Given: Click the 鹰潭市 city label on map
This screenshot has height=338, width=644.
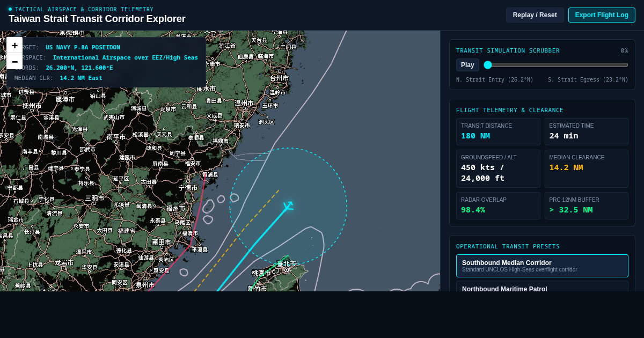Looking at the screenshot, I should click(65, 99).
